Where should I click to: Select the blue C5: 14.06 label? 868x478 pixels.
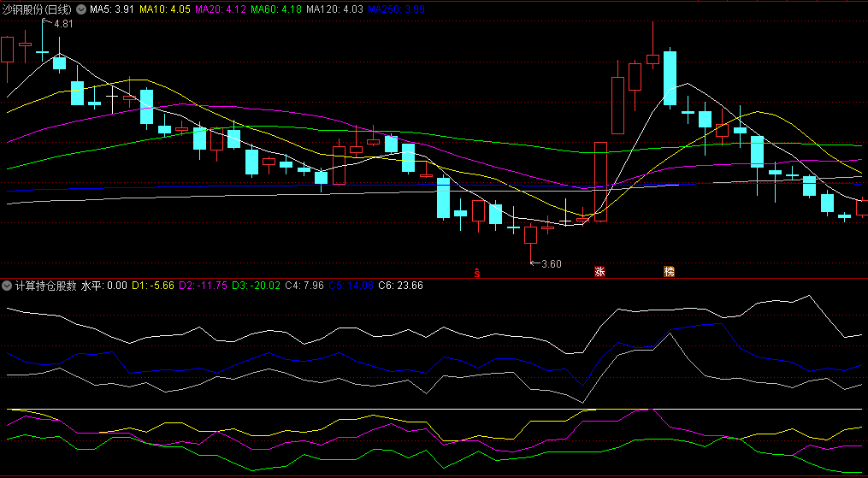point(351,286)
